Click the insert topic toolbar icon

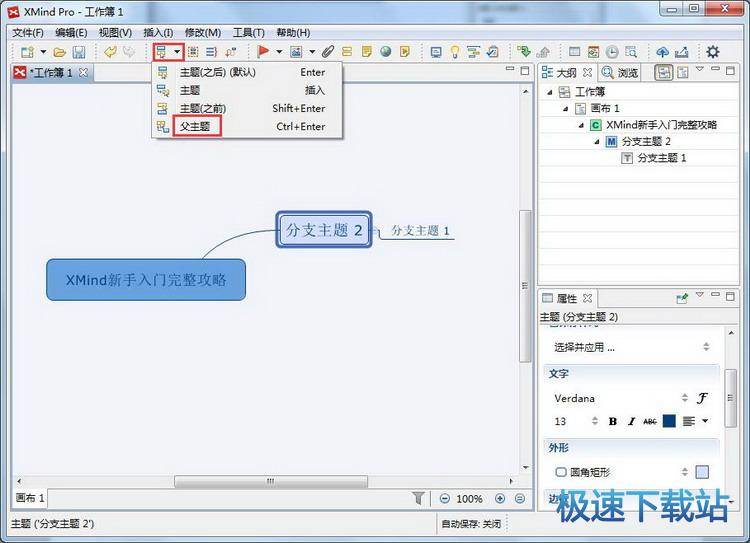tap(162, 52)
